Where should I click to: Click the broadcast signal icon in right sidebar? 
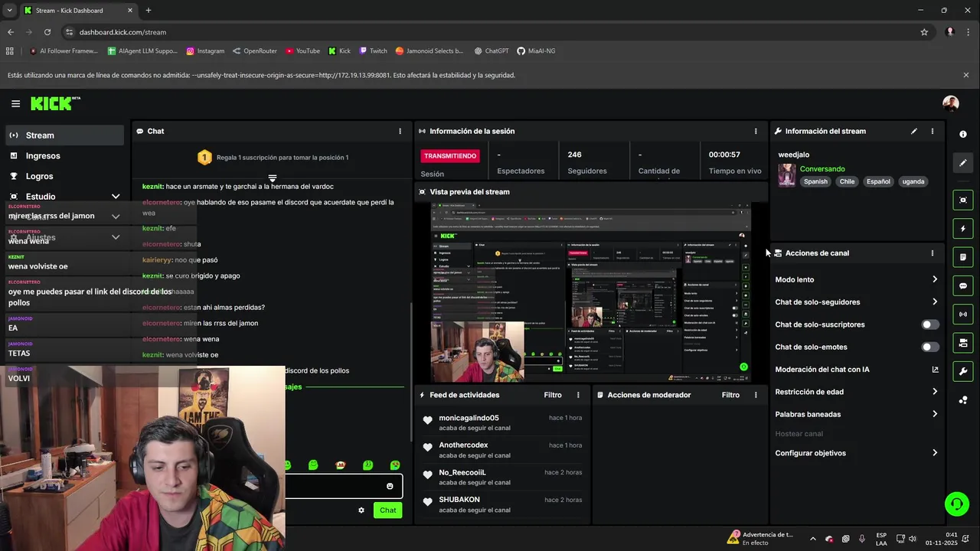pyautogui.click(x=963, y=314)
